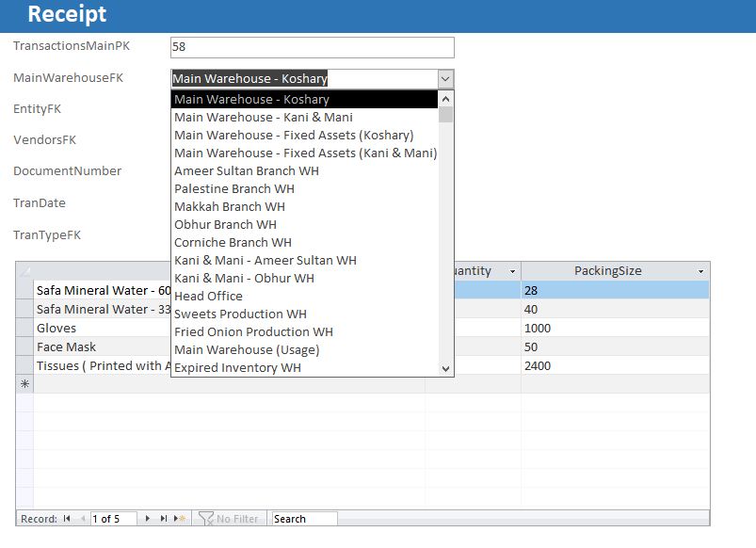Go to next record arrow
The height and width of the screenshot is (548, 756).
coord(148,519)
